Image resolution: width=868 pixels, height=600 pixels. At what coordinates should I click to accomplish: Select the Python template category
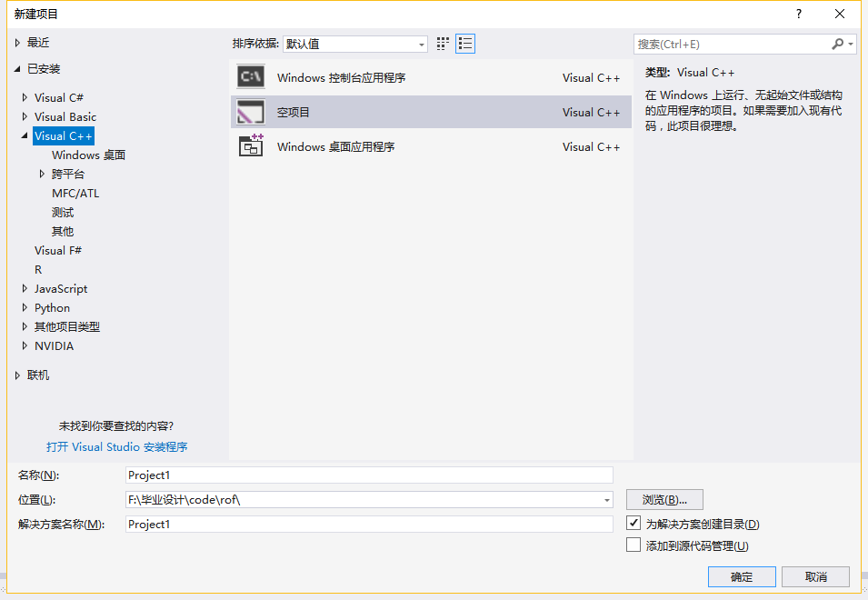pyautogui.click(x=52, y=307)
